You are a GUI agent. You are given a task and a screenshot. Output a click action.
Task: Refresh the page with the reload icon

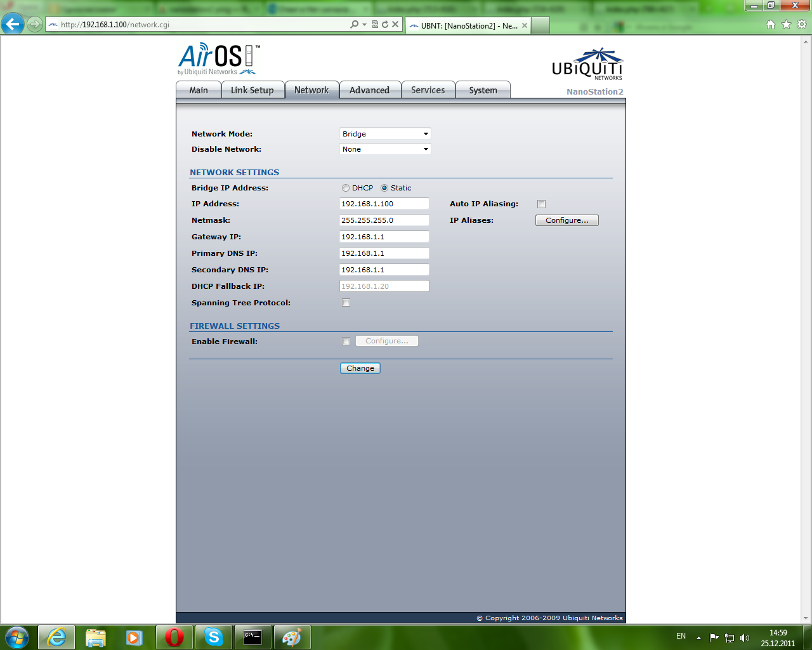tap(384, 24)
